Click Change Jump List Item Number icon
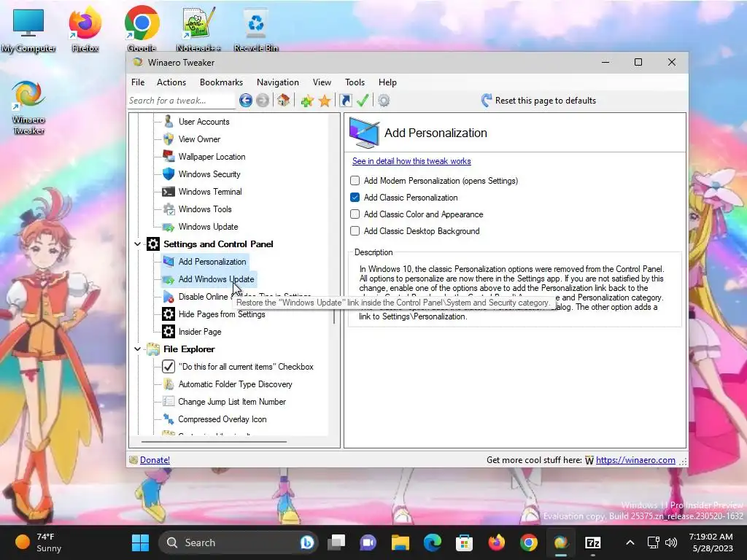 169,402
